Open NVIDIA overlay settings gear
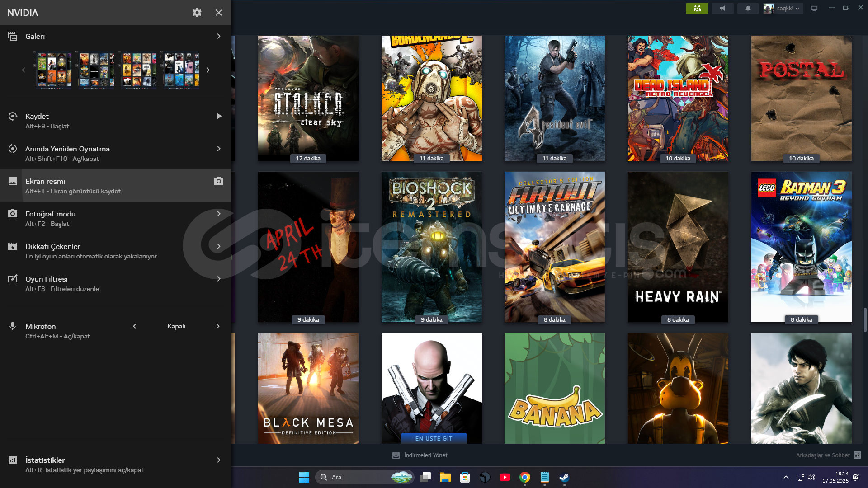 [197, 13]
